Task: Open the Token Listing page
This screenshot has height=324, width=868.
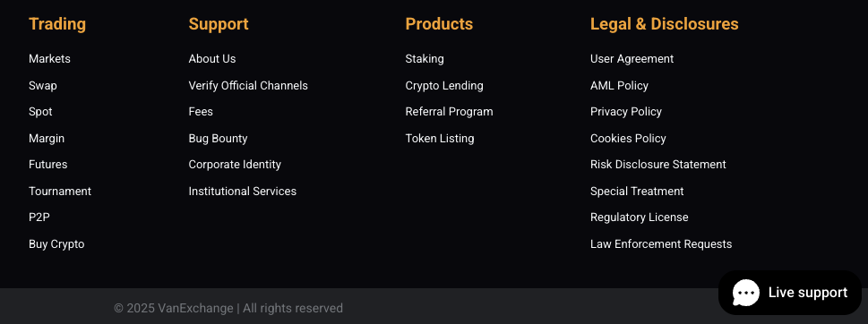Action: (x=440, y=138)
